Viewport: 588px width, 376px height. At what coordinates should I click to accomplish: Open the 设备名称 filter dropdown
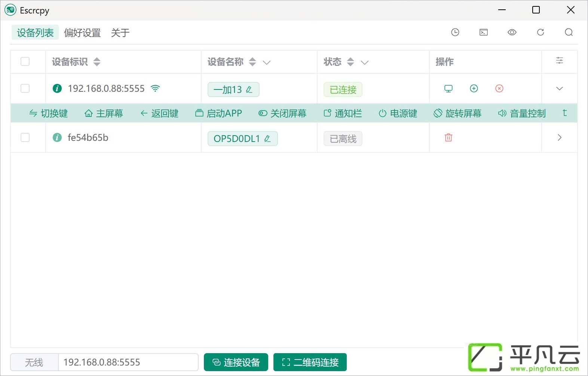[x=267, y=62]
